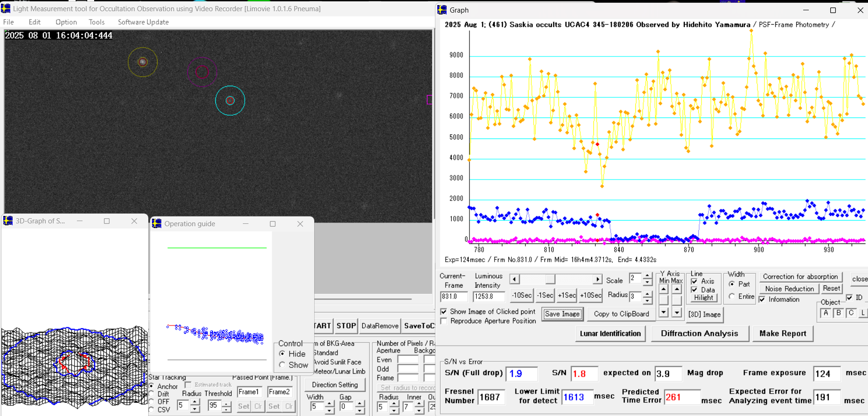Click the magenta aperture circle in video

coord(202,72)
